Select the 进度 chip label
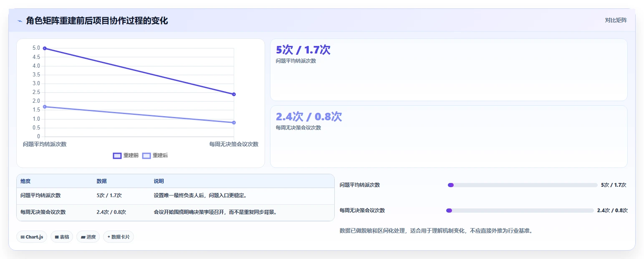Image resolution: width=644 pixels, height=259 pixels. tap(91, 237)
